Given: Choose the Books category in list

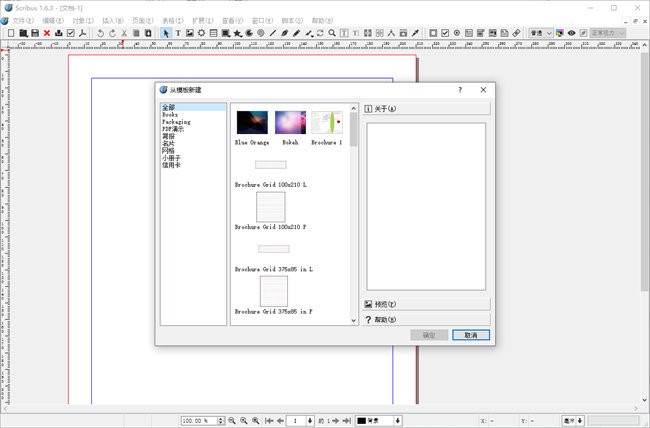Looking at the screenshot, I should [170, 115].
